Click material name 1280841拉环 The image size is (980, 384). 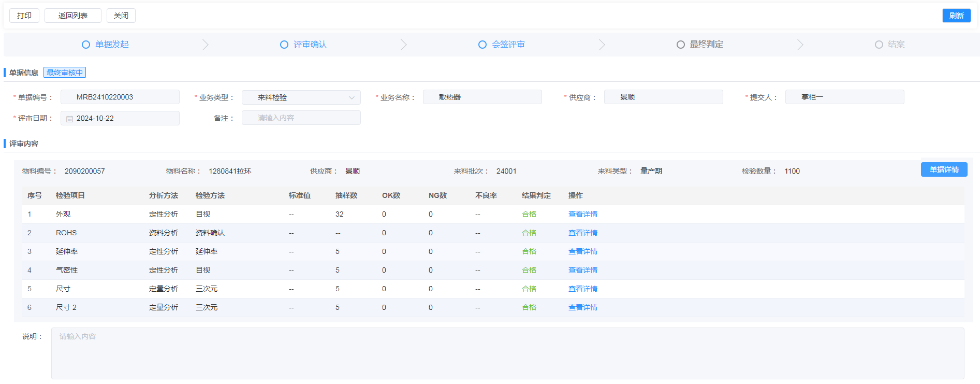(230, 171)
